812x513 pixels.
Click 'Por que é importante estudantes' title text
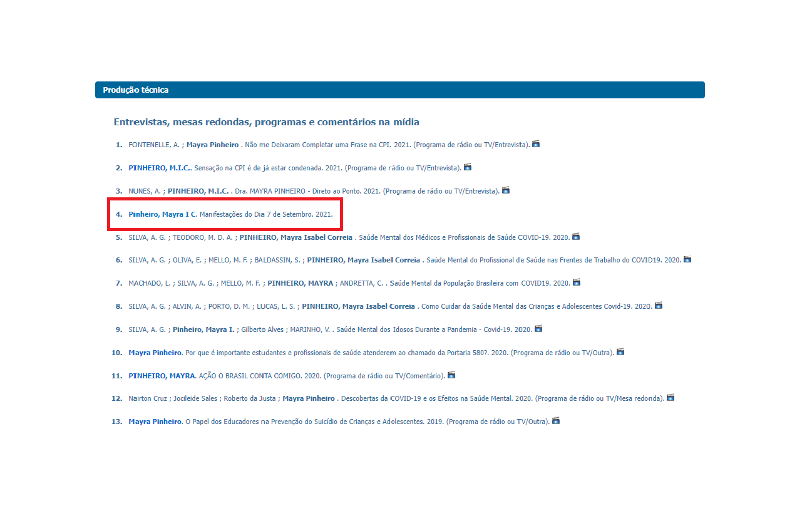click(x=236, y=353)
